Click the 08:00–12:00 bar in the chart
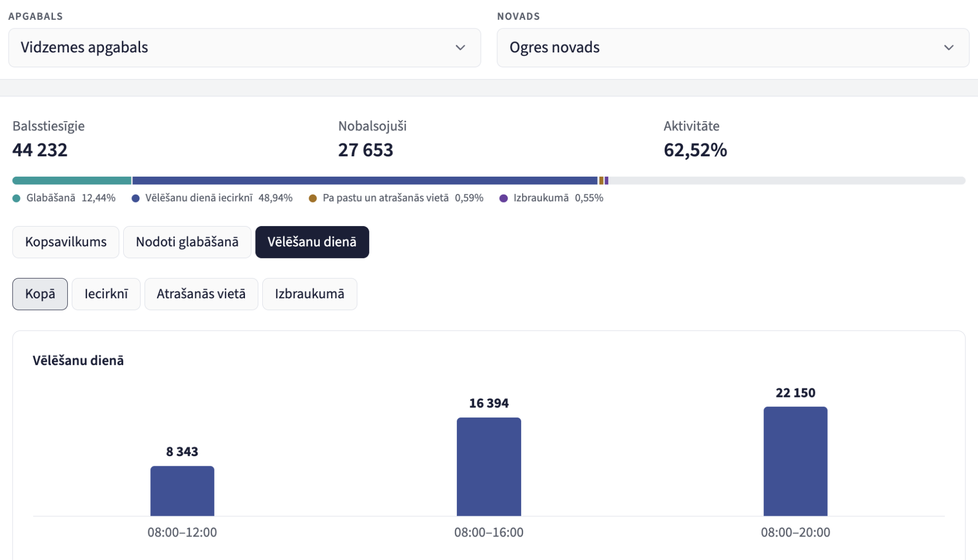The height and width of the screenshot is (560, 978). coord(182,491)
